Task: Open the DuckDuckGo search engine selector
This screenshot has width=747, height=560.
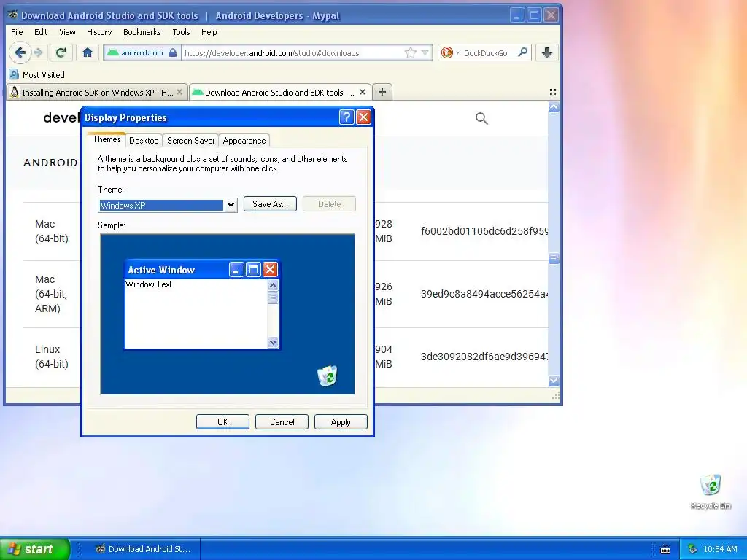Action: tap(449, 52)
